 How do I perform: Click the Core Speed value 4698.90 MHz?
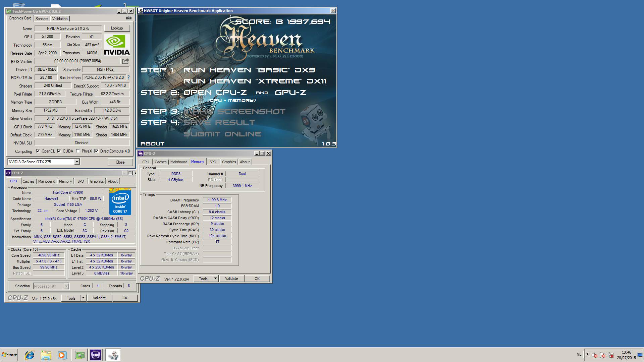tap(49, 255)
